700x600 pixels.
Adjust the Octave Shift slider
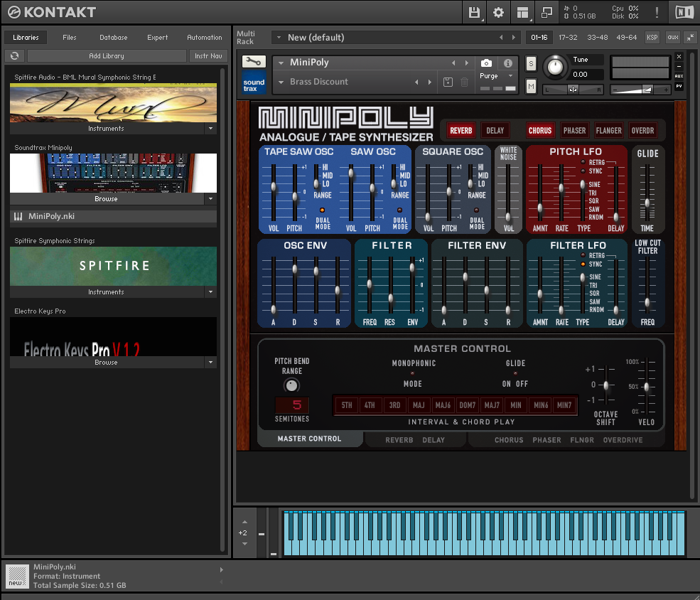click(605, 385)
